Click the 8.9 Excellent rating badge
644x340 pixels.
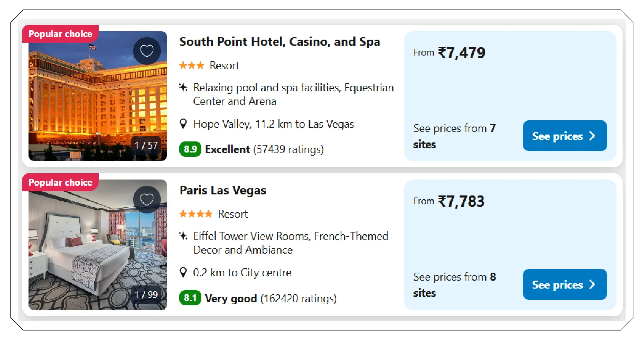click(190, 149)
